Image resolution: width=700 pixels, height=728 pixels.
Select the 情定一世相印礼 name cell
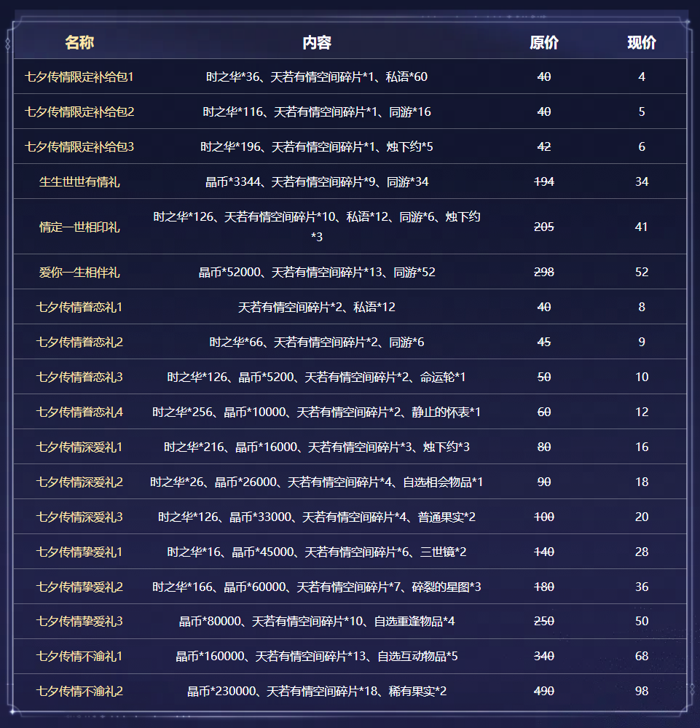point(79,227)
